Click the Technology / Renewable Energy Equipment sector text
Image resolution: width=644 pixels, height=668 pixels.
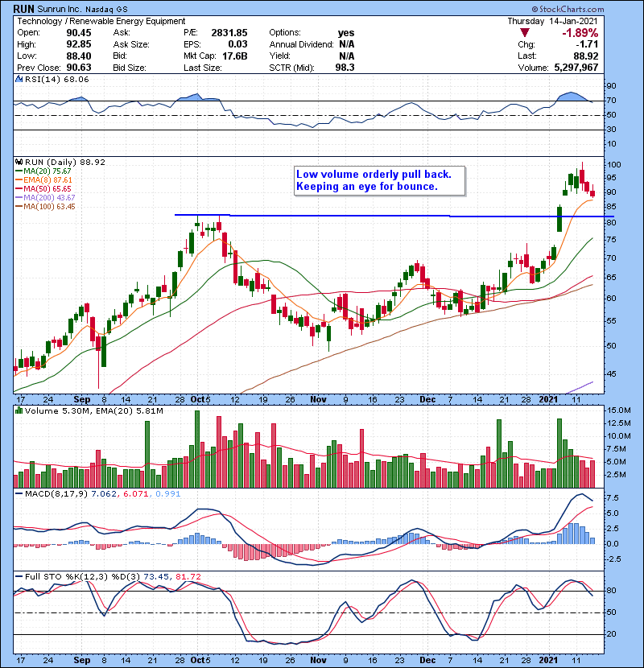point(101,21)
